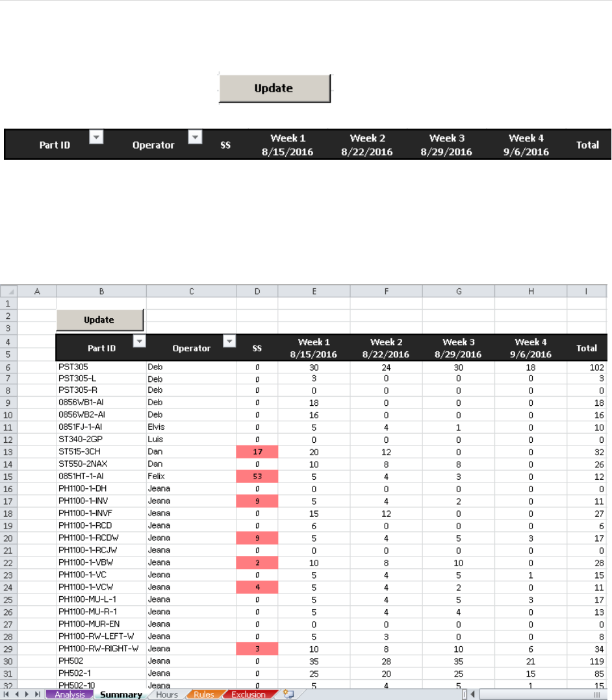
Task: Select the 0851FJ-1-AI part cell
Action: 101,427
